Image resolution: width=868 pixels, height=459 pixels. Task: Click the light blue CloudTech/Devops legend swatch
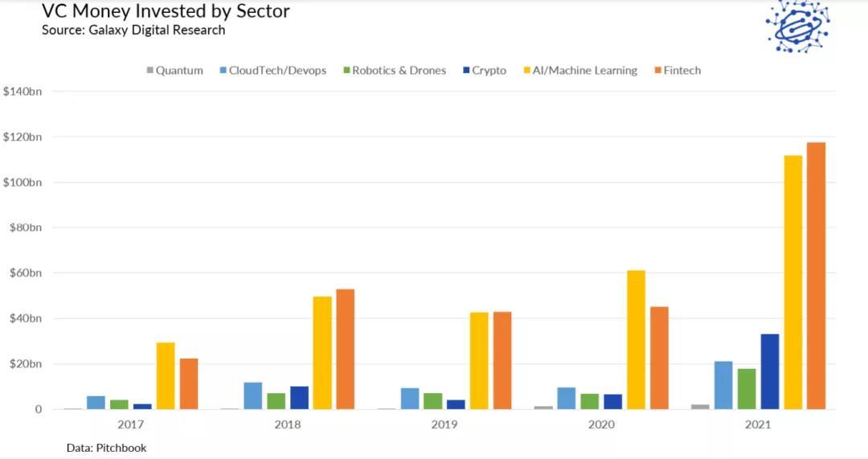[x=223, y=71]
